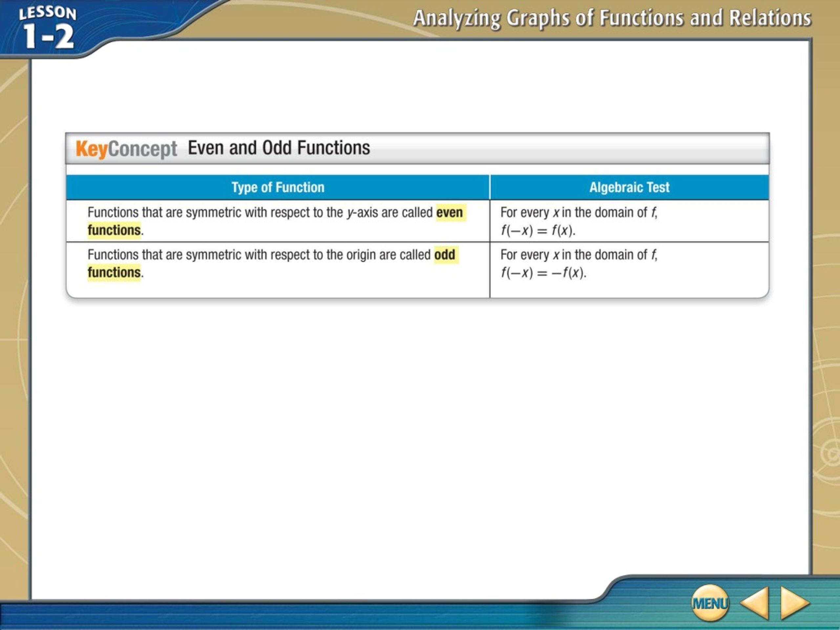840x630 pixels.
Task: Open the MENU button
Action: [x=710, y=602]
